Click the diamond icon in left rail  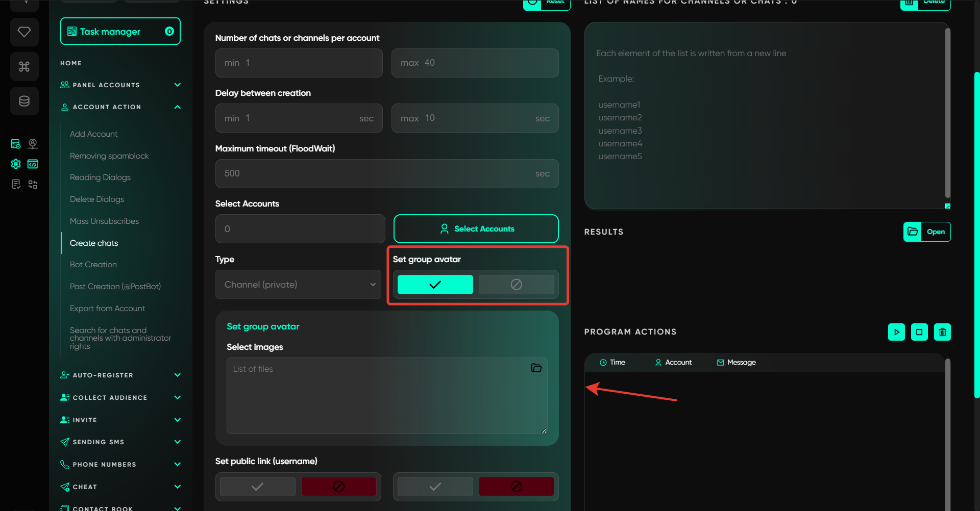coord(24,32)
